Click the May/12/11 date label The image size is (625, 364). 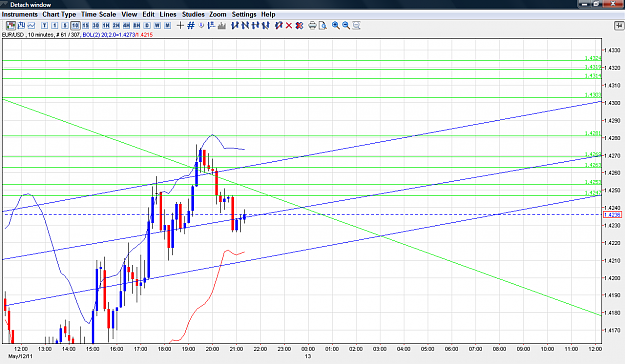(x=20, y=356)
